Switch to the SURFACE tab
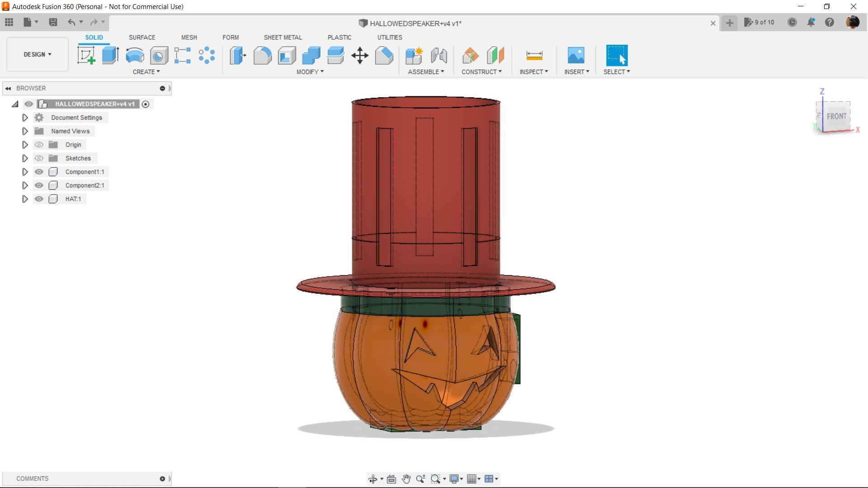This screenshot has width=868, height=488. pyautogui.click(x=142, y=38)
